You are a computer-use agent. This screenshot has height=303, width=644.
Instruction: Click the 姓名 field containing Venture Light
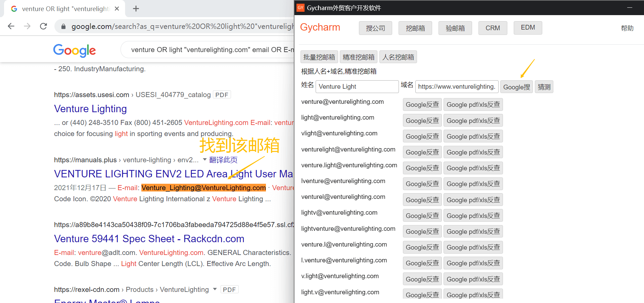pyautogui.click(x=357, y=87)
